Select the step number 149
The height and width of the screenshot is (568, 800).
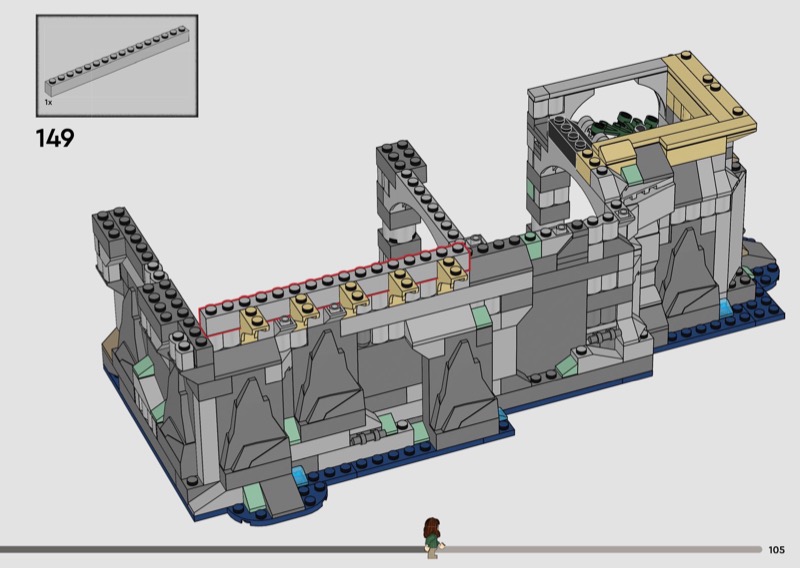pos(55,137)
